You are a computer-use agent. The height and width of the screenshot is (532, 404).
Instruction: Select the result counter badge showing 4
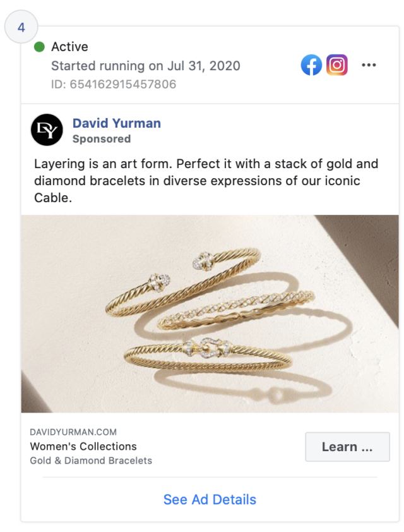point(21,27)
